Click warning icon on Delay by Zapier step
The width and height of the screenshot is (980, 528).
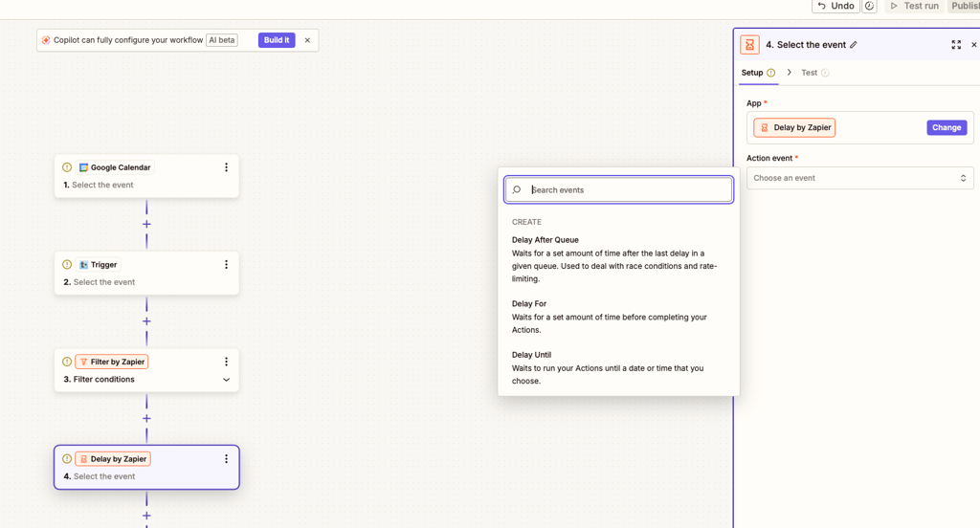67,458
